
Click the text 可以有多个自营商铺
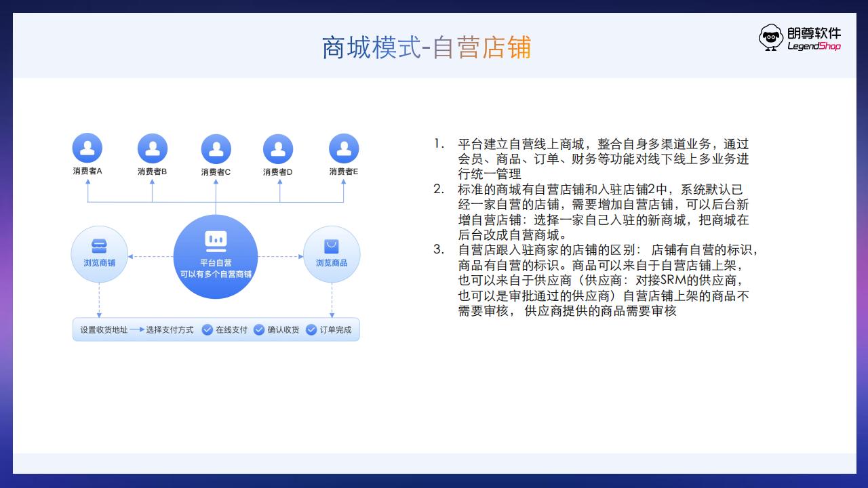(x=216, y=274)
